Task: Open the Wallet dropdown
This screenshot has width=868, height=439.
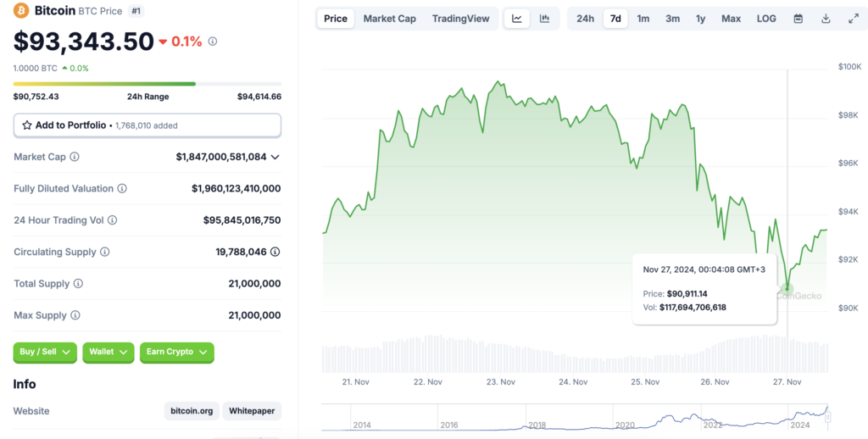Action: coord(108,352)
